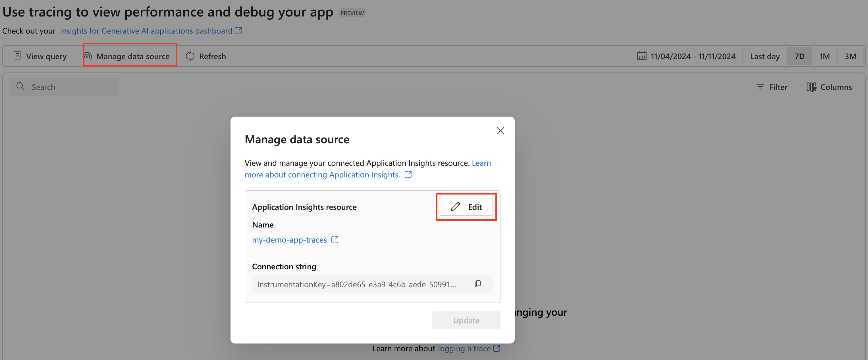The height and width of the screenshot is (360, 868).
Task: Open Learn more about connecting Application Insights link
Action: coord(322,175)
